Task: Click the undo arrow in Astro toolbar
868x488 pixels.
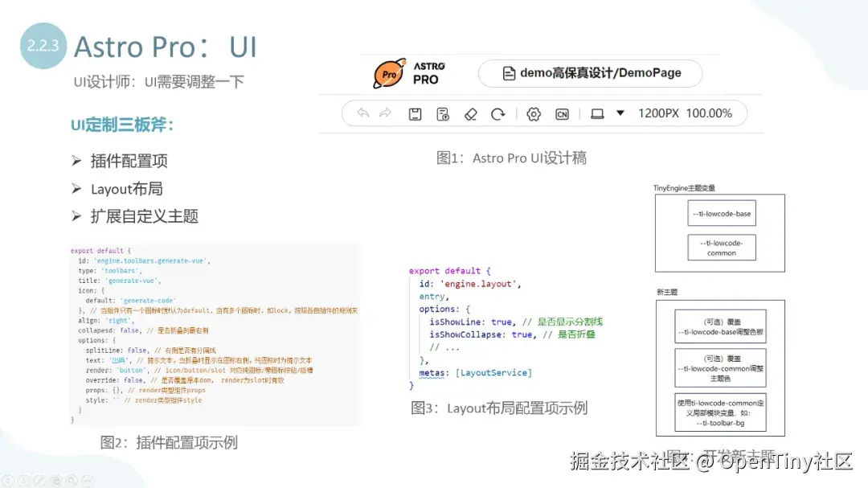Action: pos(363,113)
